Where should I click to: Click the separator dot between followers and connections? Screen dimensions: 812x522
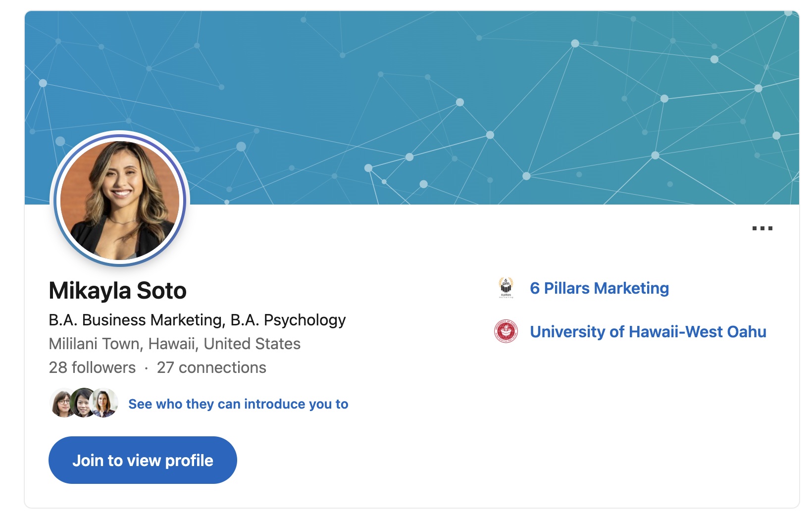coord(146,368)
